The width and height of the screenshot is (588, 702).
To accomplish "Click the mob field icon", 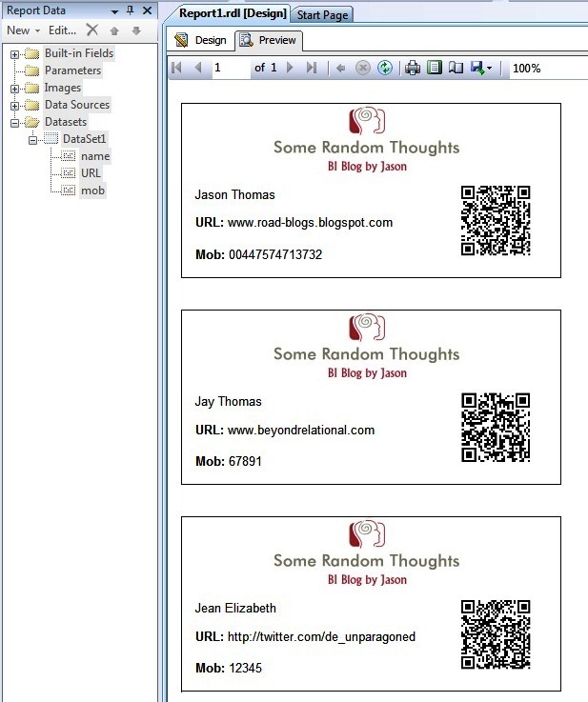I will 68,191.
